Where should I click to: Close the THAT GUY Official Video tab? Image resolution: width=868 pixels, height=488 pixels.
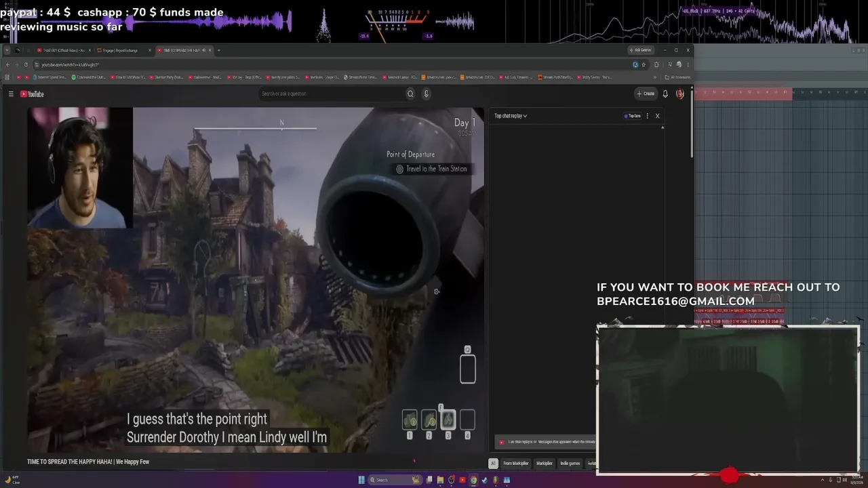tap(90, 50)
